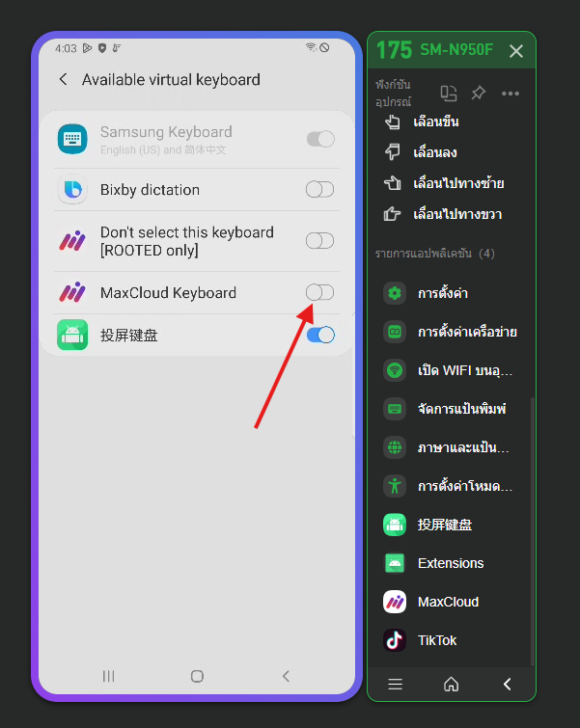Click the device layout switch icon
This screenshot has height=728, width=580.
[449, 94]
